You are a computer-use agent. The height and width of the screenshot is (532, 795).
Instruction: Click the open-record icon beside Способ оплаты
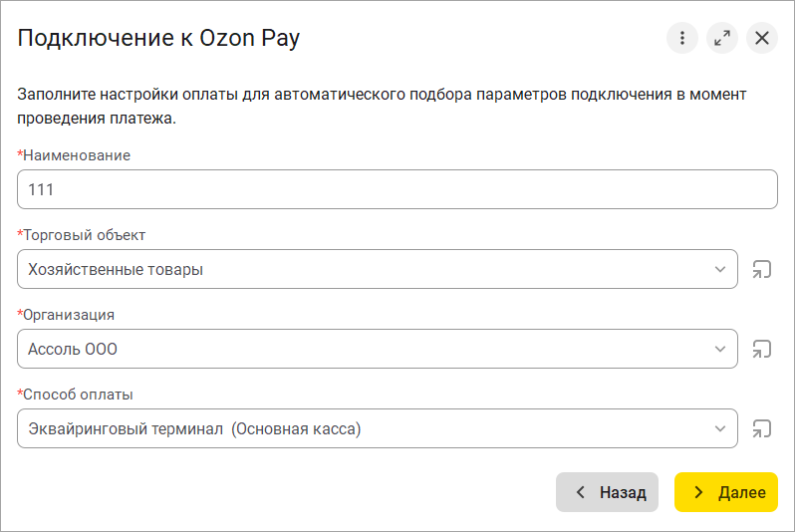[762, 428]
